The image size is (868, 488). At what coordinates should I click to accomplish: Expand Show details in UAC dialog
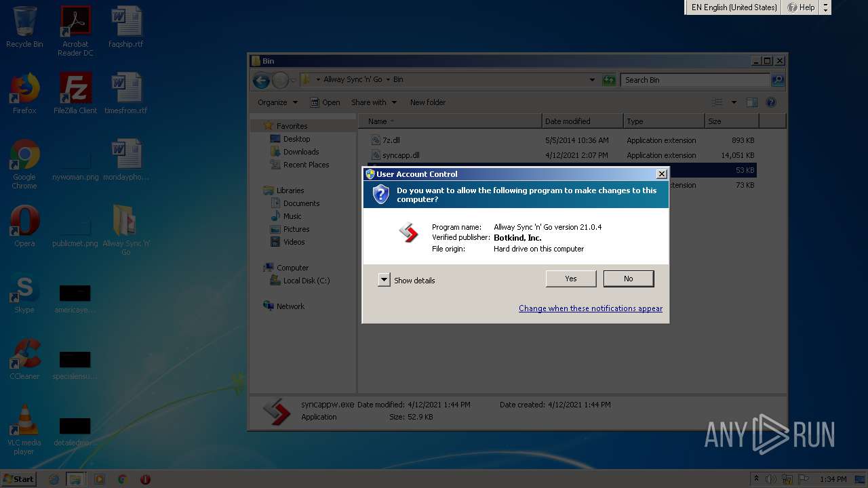click(x=406, y=280)
